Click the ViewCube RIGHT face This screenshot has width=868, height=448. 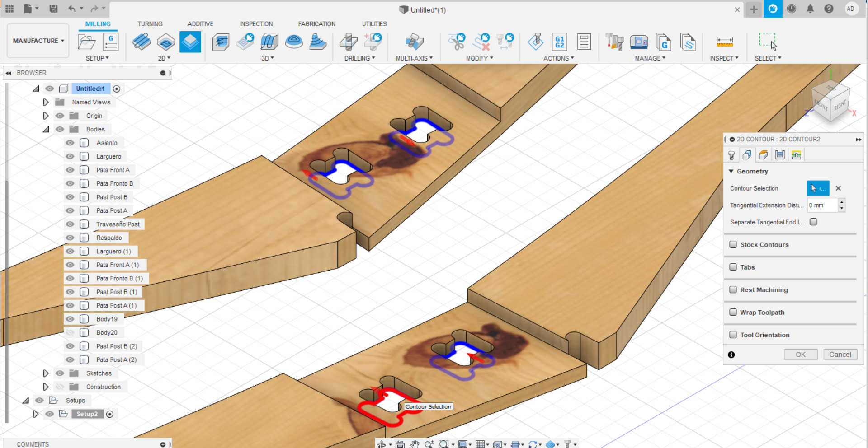(x=840, y=106)
